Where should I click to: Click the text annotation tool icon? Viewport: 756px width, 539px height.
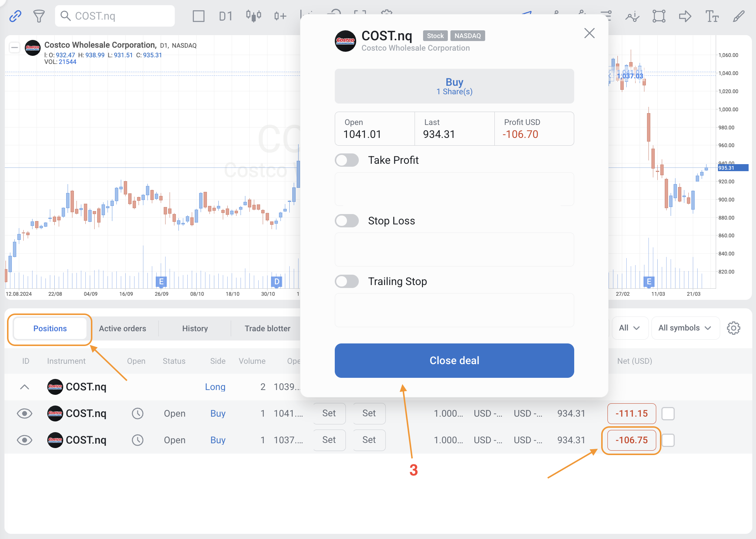coord(712,16)
